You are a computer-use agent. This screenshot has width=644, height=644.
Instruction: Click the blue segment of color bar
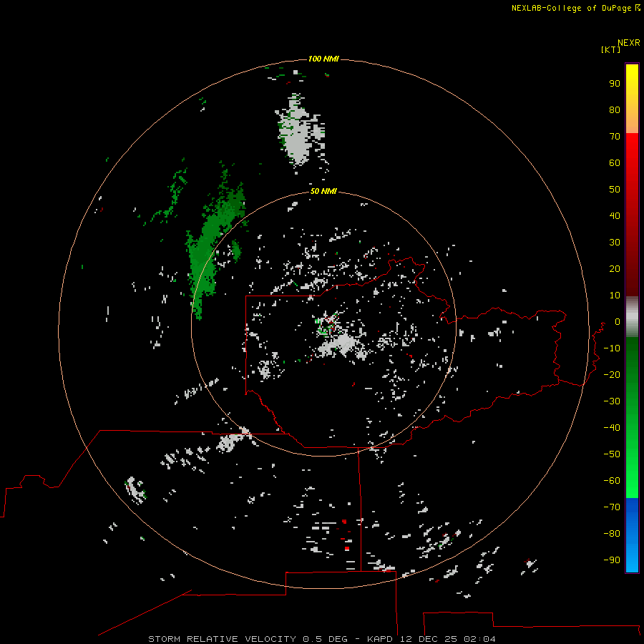632,535
